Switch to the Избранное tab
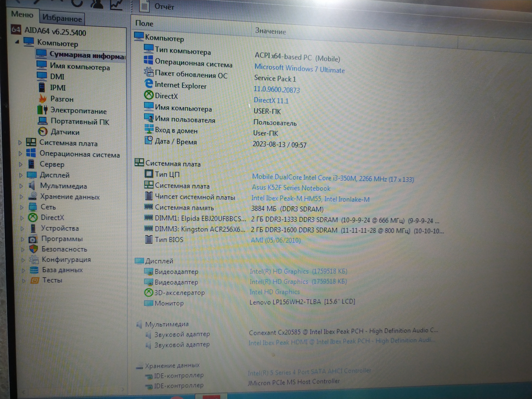Viewport: 532px width, 399px height. (x=62, y=18)
